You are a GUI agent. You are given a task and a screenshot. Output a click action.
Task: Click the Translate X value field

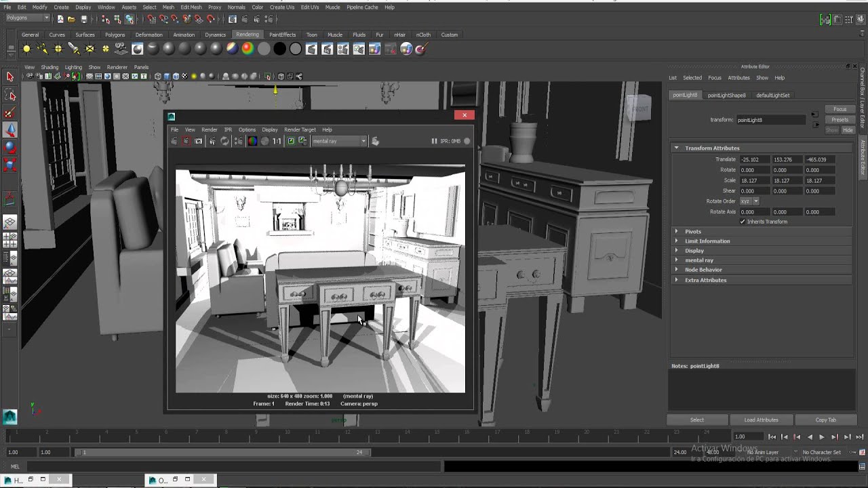[x=755, y=159]
